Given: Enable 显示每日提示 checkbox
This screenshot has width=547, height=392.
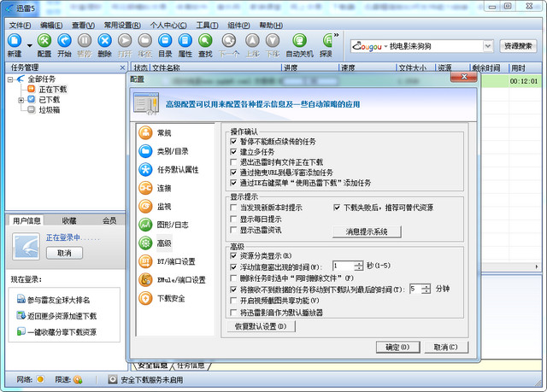Looking at the screenshot, I should pyautogui.click(x=233, y=219).
